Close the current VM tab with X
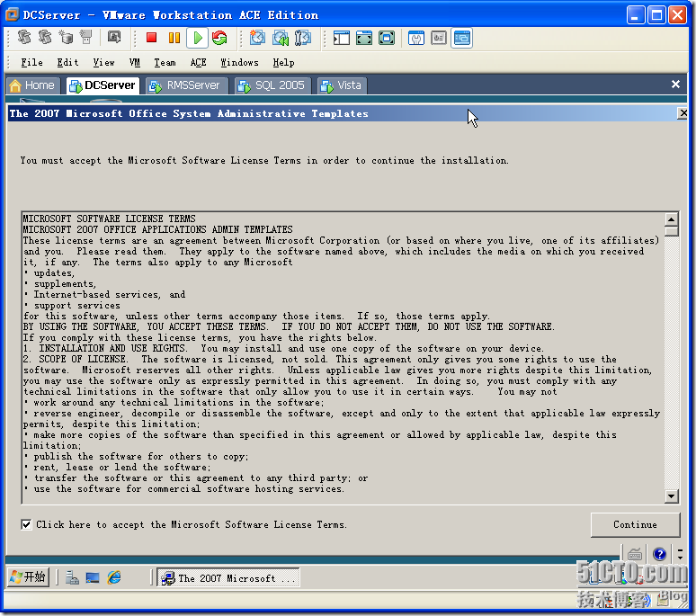The image size is (696, 616). point(675,85)
